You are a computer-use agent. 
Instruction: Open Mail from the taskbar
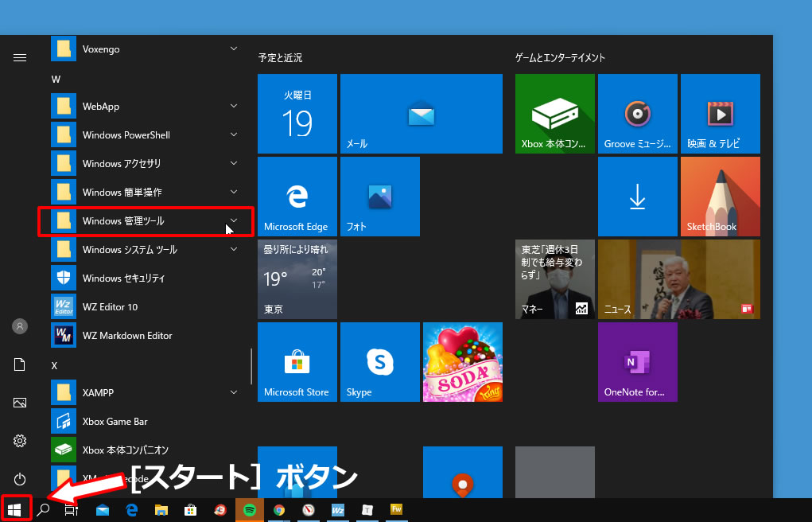click(103, 510)
